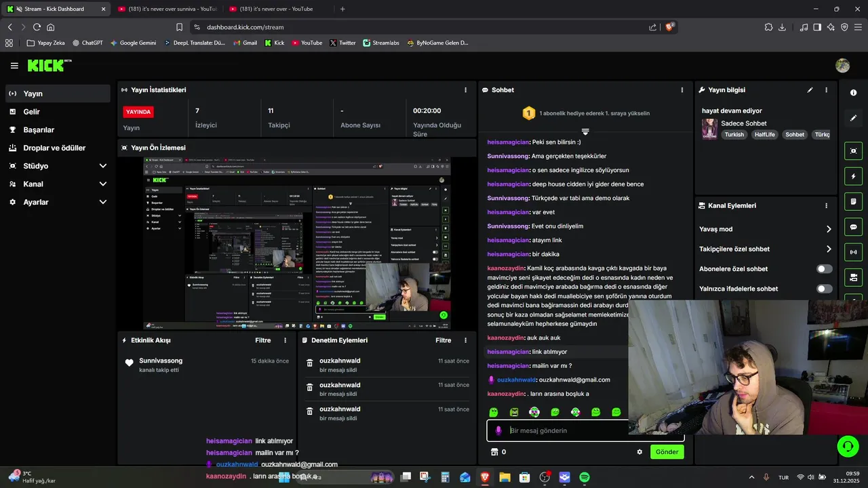
Task: Click the lightning bolt icon in right sidebar
Action: [853, 176]
